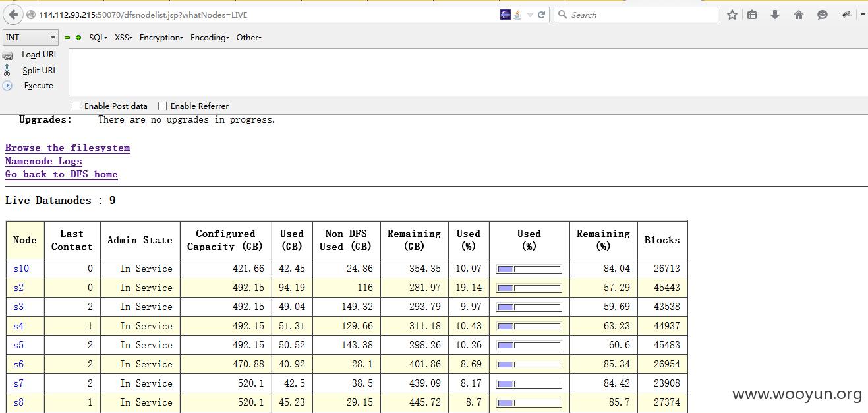Open datanode s10 link

point(21,269)
